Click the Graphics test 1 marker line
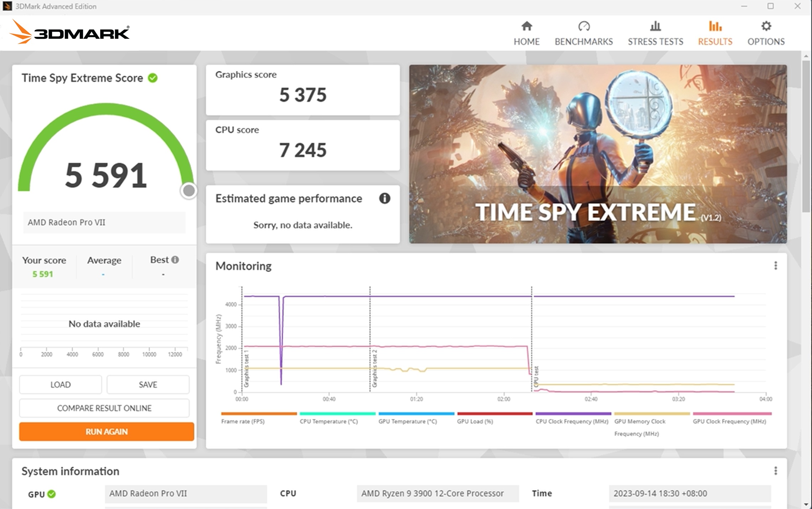The width and height of the screenshot is (812, 509). (242, 339)
